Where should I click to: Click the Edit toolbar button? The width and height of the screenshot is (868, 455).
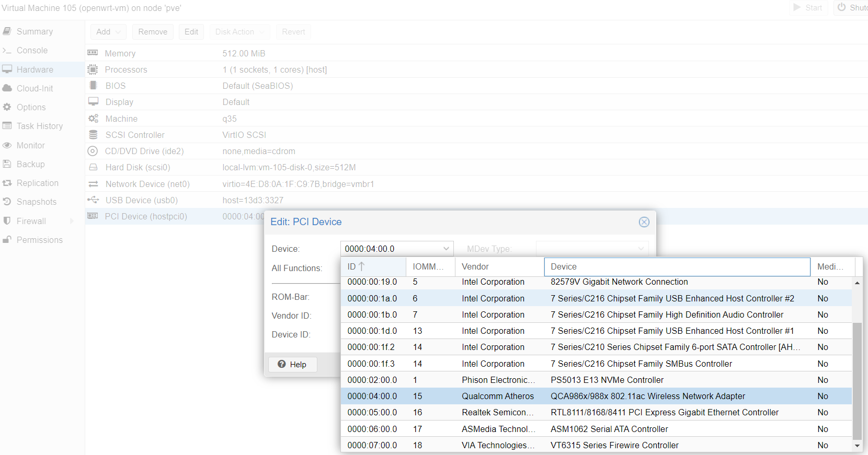191,32
